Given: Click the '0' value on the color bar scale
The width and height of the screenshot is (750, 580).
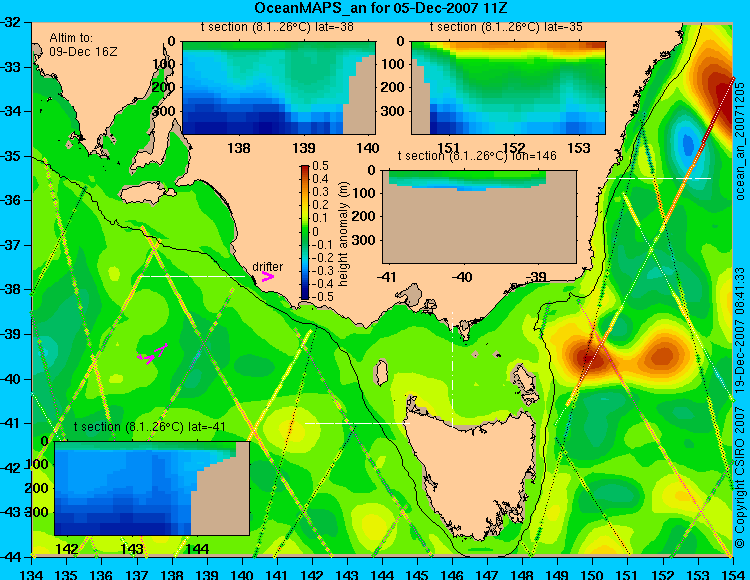Looking at the screenshot, I should 315,232.
